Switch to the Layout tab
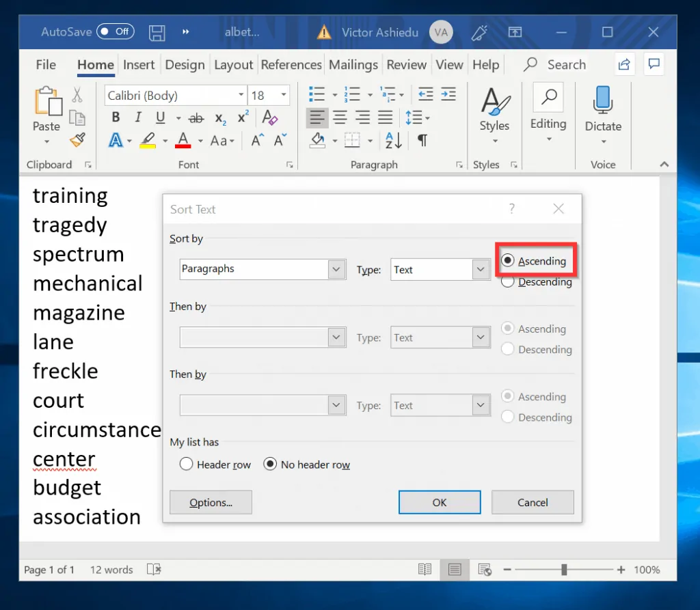Image resolution: width=700 pixels, height=610 pixels. (x=234, y=65)
